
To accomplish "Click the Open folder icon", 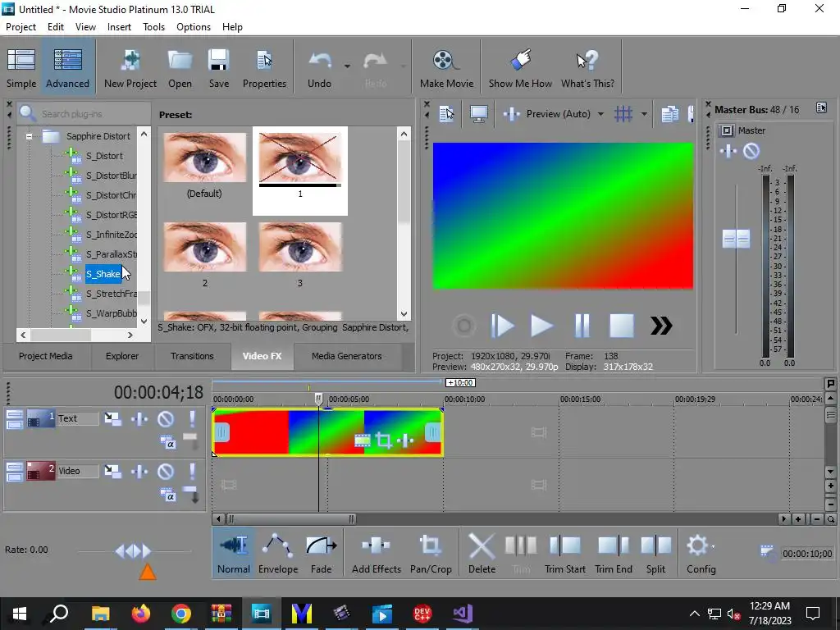I will click(x=180, y=67).
